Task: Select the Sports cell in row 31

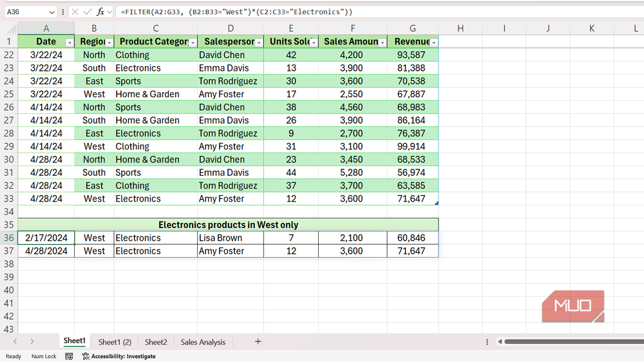Action: click(156, 173)
